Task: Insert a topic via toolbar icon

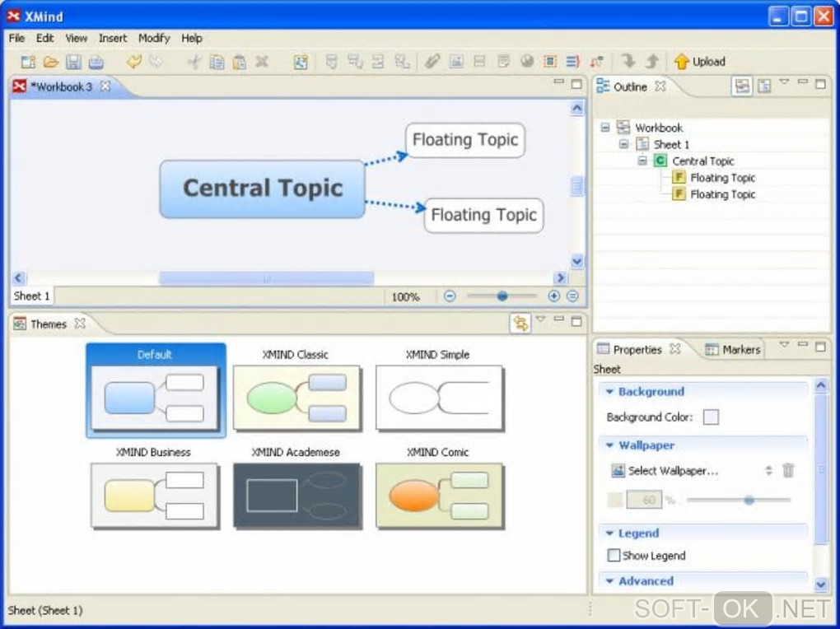Action: click(x=332, y=62)
